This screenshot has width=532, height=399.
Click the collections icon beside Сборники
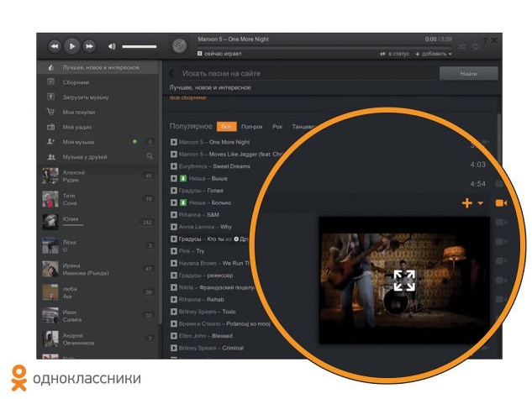point(50,81)
